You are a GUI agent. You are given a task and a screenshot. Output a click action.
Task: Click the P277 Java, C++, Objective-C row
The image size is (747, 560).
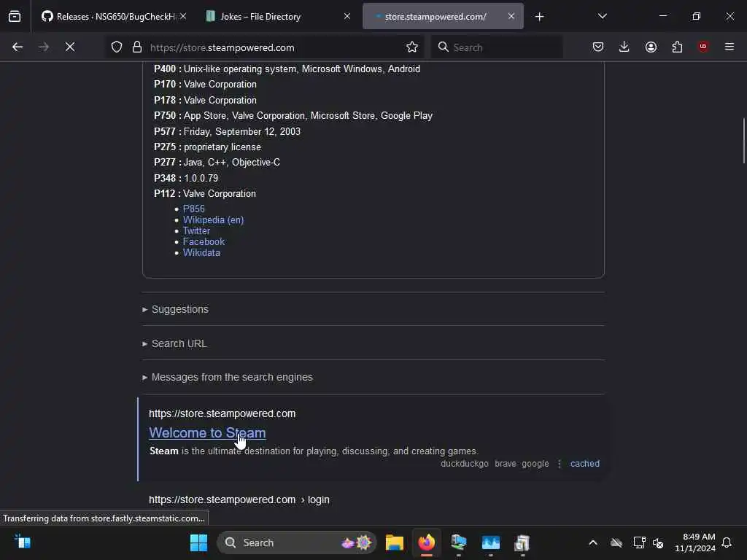[x=217, y=163]
